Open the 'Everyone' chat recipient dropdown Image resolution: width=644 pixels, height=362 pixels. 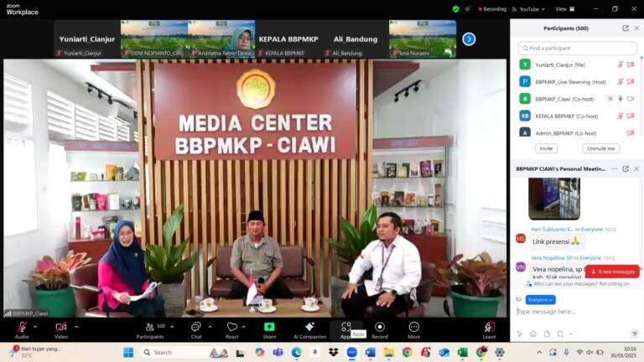(x=540, y=299)
